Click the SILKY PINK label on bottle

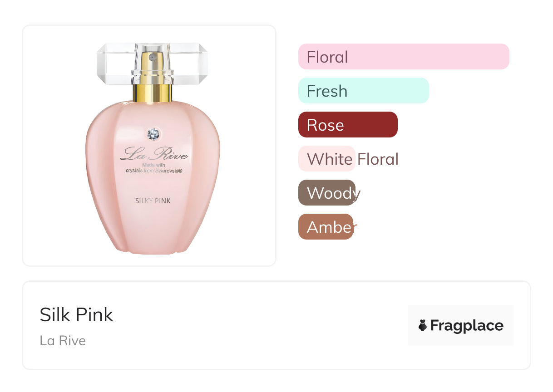point(153,201)
